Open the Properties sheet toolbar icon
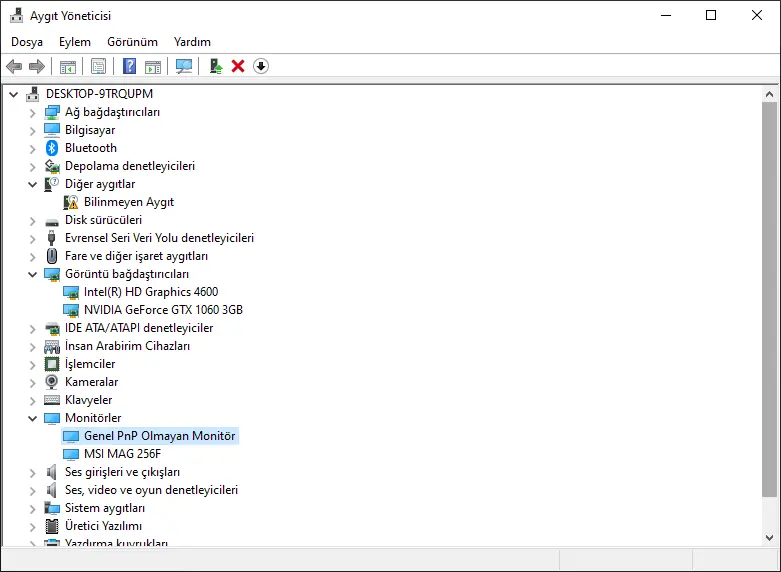The image size is (781, 572). (x=99, y=66)
